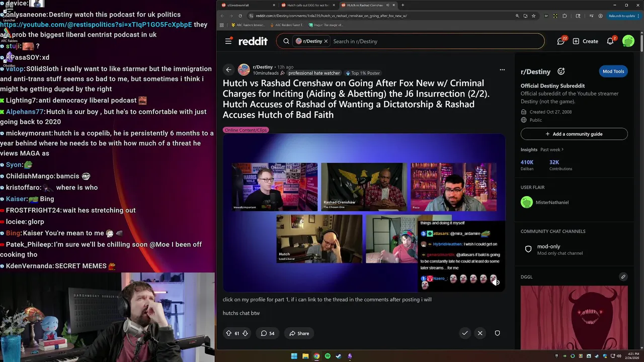Screen dimensions: 644x362
Task: Open the Chrome extensions puzzle icon
Action: click(x=565, y=16)
